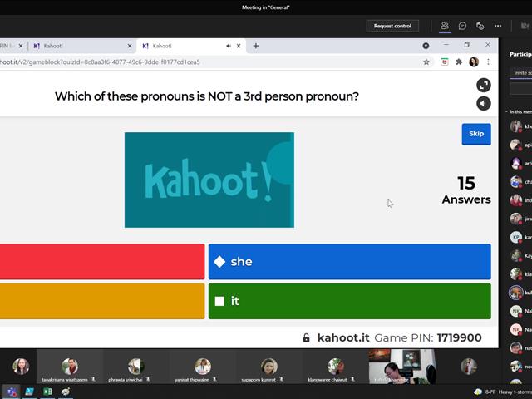Open Microsoft Teams in the taskbar
Viewport: 532px width, 399px height.
click(12, 392)
